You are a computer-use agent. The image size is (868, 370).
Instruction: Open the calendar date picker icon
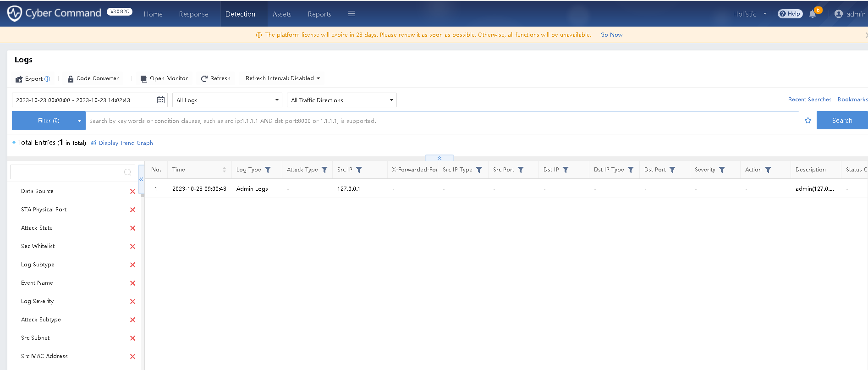(161, 100)
